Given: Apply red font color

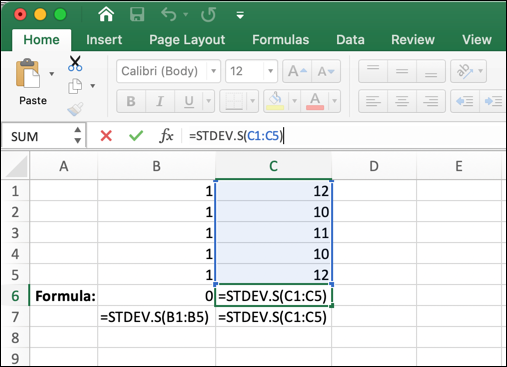Looking at the screenshot, I should pos(315,101).
